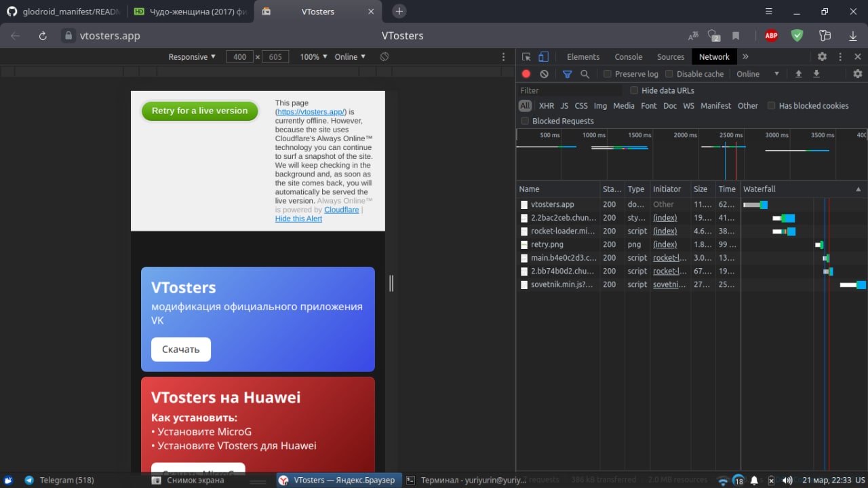Open Network panel settings gear
The width and height of the screenshot is (868, 488).
pyautogui.click(x=858, y=74)
